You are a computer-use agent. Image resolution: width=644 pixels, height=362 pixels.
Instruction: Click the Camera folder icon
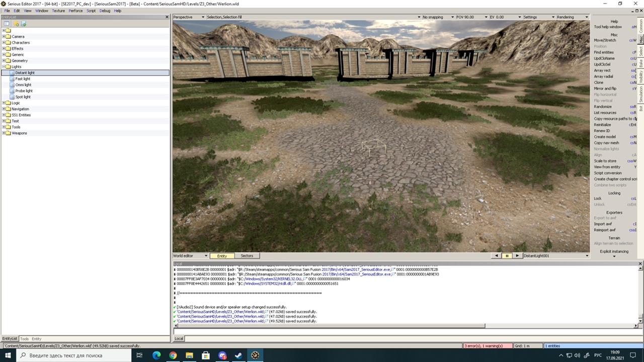8,37
